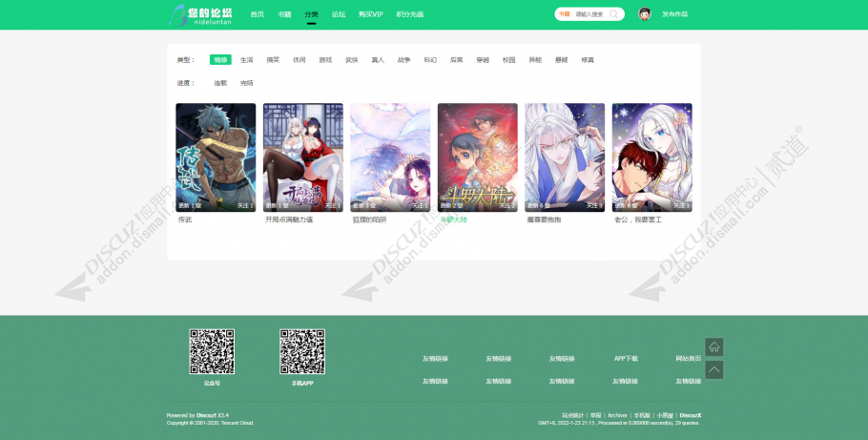Click the magnifier search icon

click(x=613, y=14)
